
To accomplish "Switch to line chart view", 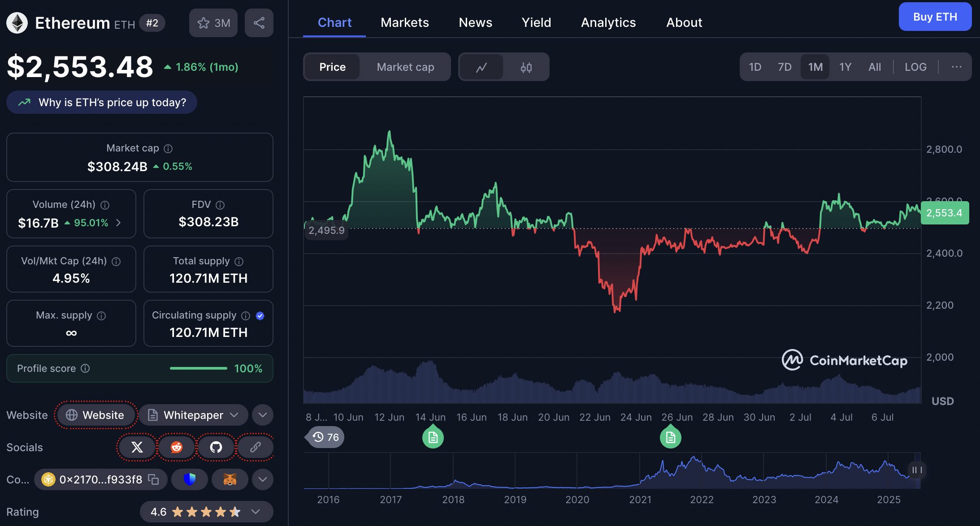I will tap(481, 67).
